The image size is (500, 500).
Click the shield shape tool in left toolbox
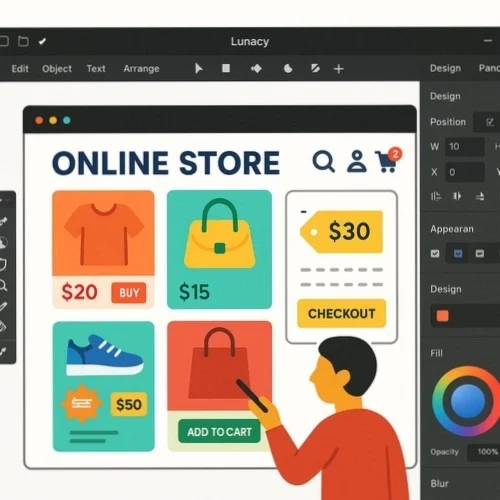pyautogui.click(x=3, y=264)
